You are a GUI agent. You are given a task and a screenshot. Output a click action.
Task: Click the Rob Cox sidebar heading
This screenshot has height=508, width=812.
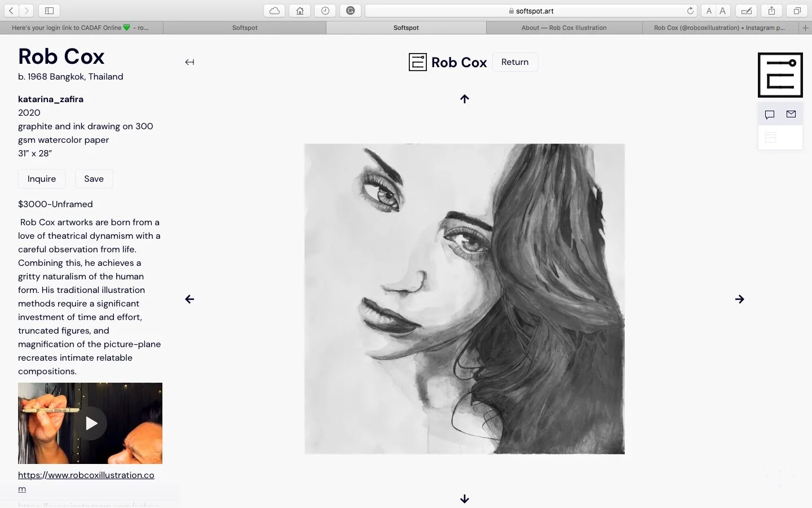[61, 56]
